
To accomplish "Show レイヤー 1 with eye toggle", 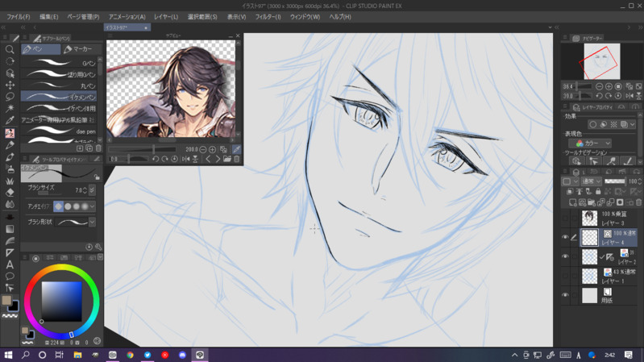I will [x=565, y=276].
